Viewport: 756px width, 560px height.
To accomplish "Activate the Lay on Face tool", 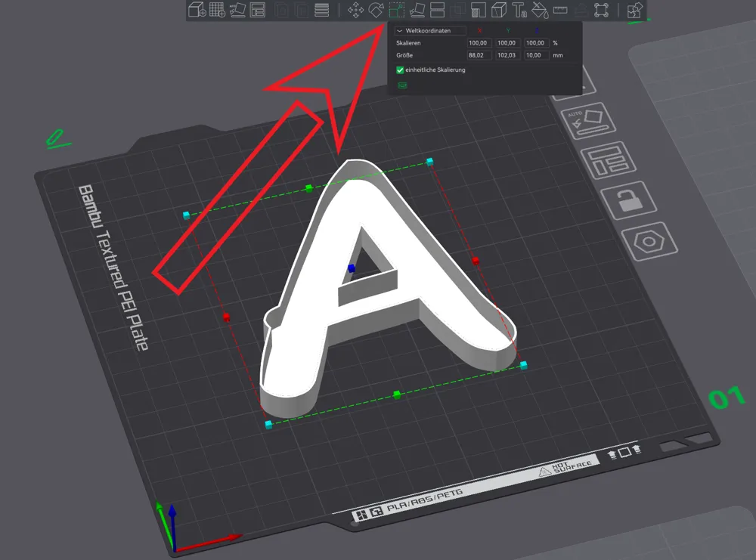I will pos(417,10).
